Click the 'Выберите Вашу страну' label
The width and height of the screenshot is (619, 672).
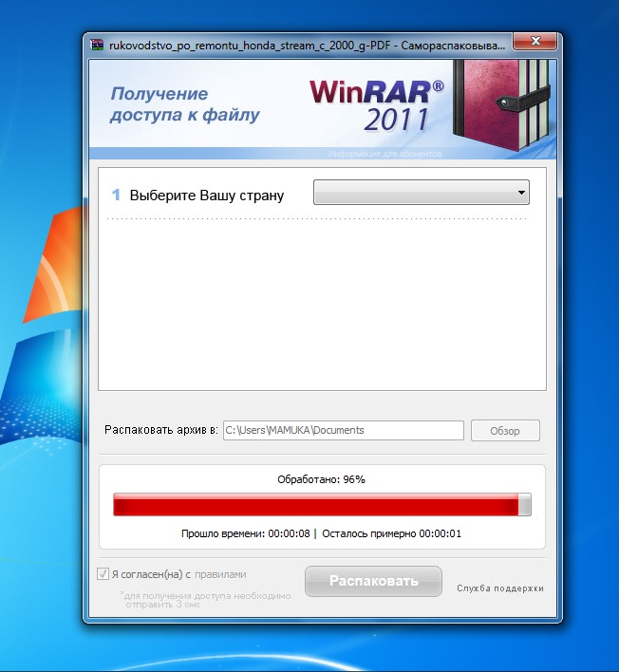(207, 196)
